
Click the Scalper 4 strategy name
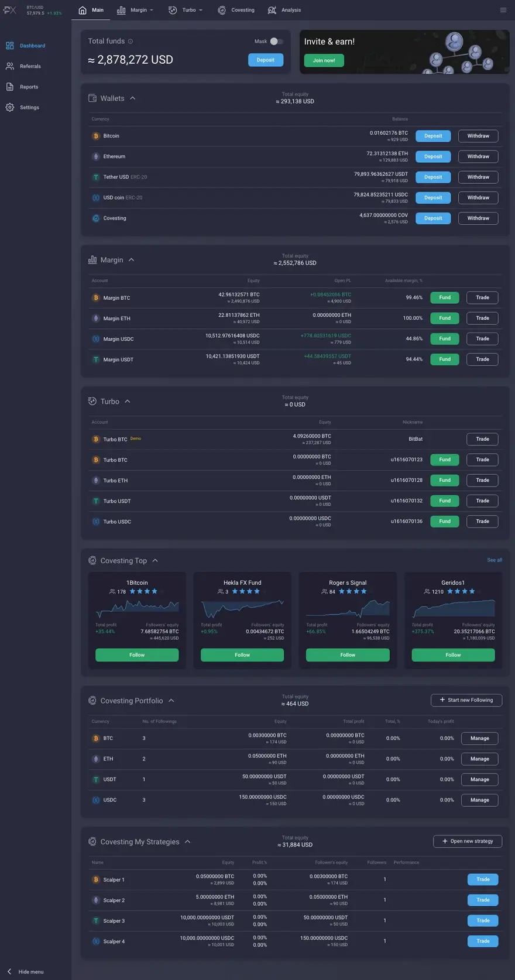[x=114, y=941]
